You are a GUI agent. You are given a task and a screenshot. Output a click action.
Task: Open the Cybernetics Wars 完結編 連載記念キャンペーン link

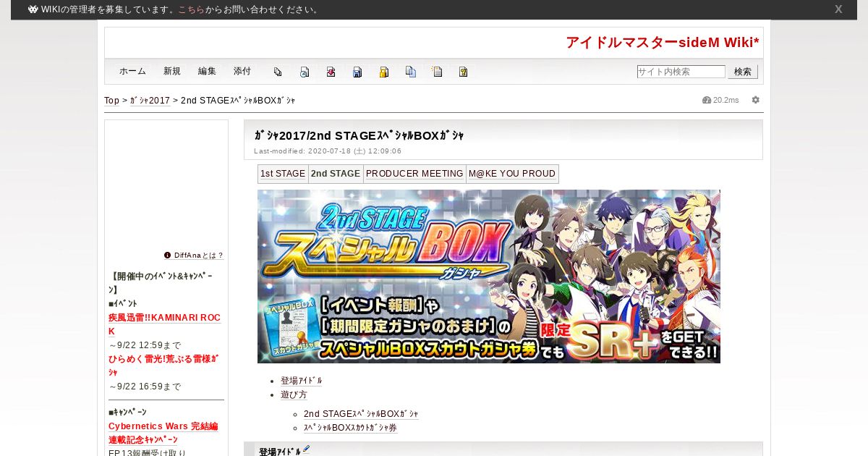[x=163, y=434]
